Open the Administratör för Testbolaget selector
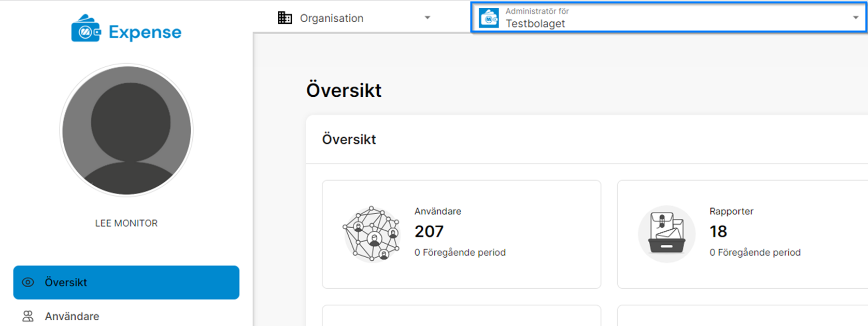868x326 pixels. coord(668,18)
